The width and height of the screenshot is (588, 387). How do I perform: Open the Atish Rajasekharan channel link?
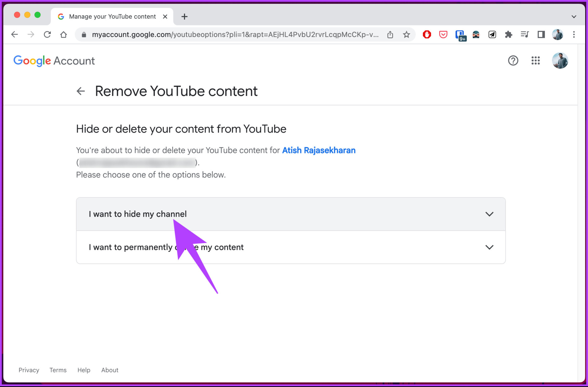pos(318,150)
